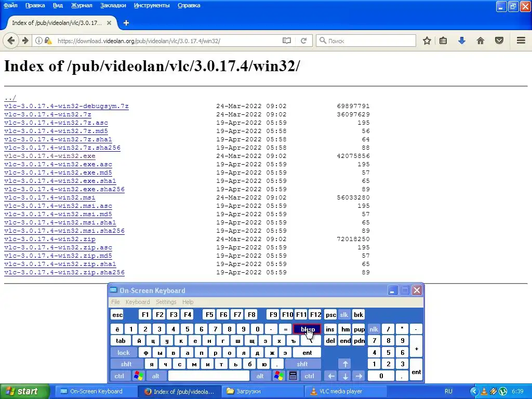Open the Settings menu in On-Screen Keyboard

coord(166,302)
